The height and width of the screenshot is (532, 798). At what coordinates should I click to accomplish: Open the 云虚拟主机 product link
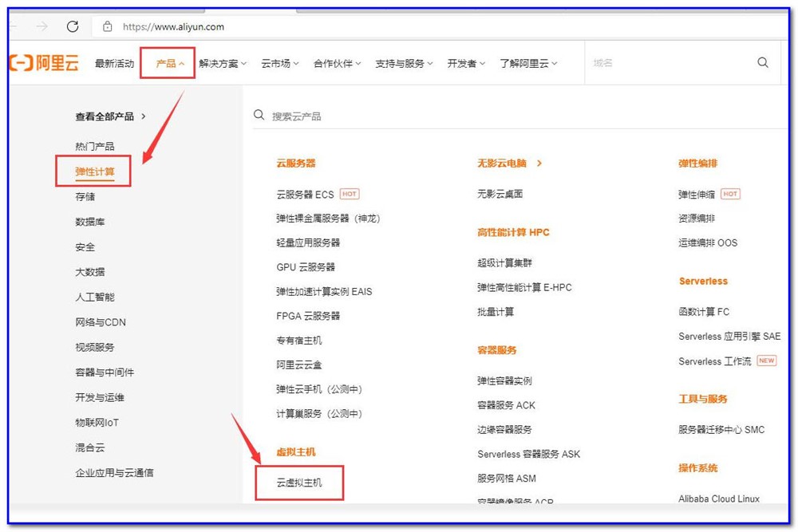point(299,483)
